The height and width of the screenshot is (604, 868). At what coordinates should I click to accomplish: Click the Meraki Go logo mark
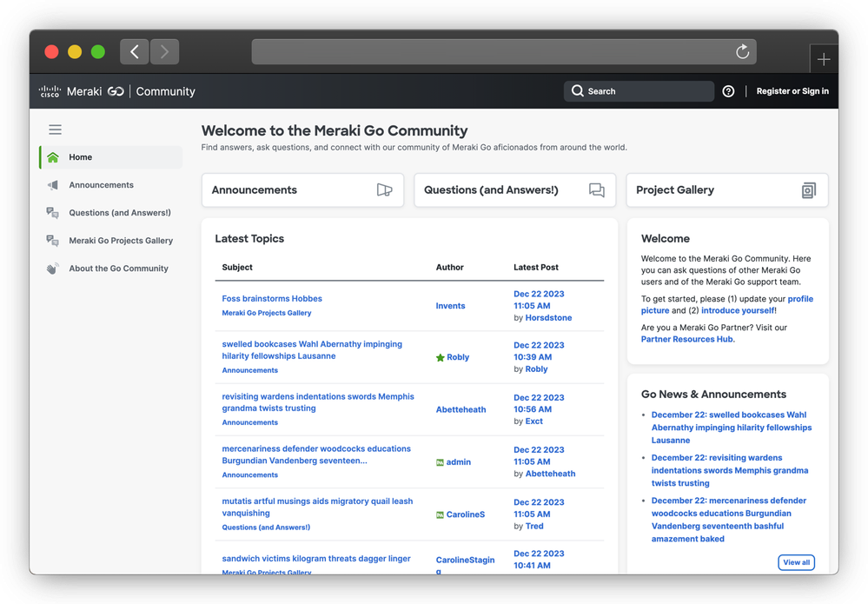click(x=116, y=91)
